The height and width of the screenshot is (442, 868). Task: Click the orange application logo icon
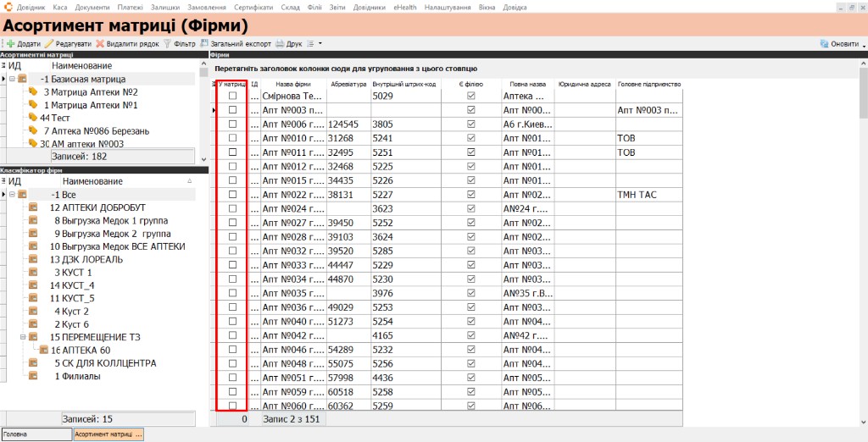point(8,7)
